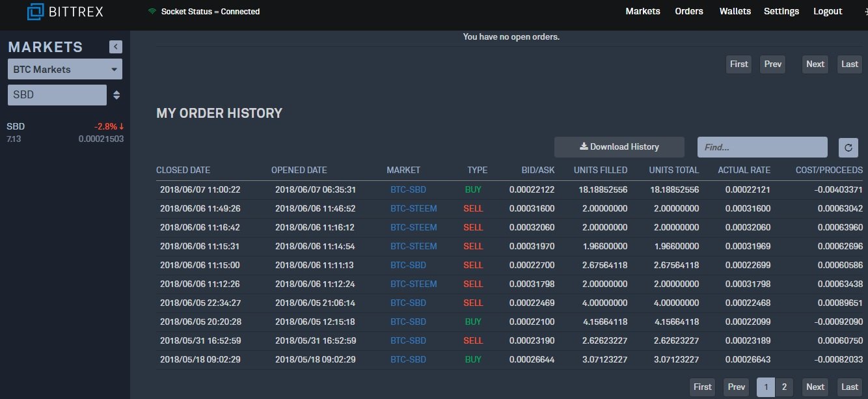
Task: Click the BTC-STEEM link in second row
Action: click(414, 209)
